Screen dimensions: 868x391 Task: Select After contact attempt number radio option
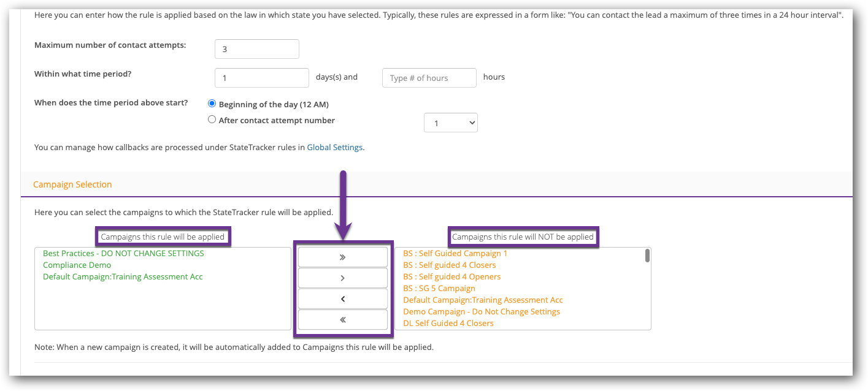coord(212,120)
